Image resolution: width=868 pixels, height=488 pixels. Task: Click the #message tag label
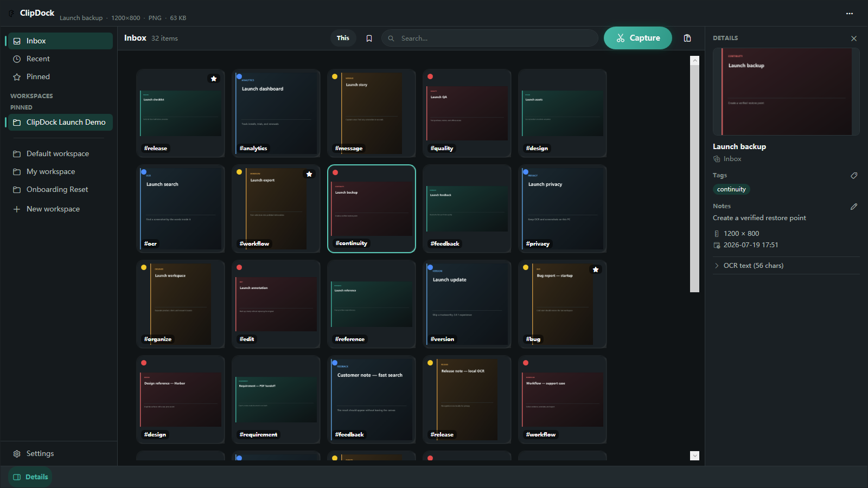(349, 148)
